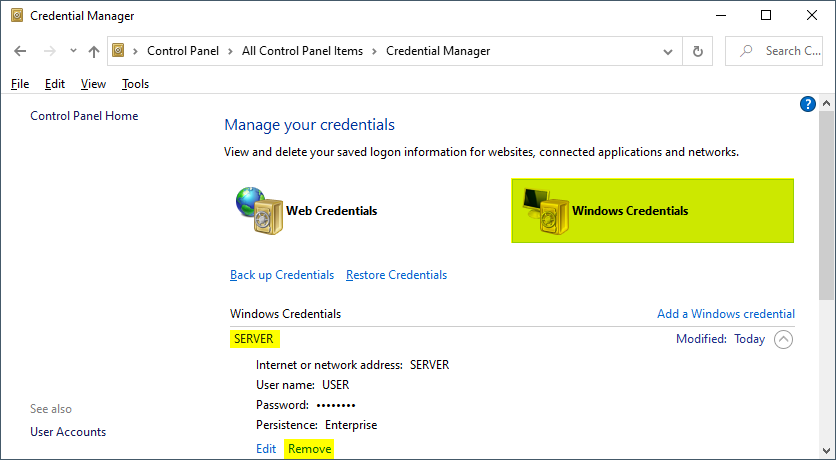Viewport: 836px width, 460px height.
Task: Click Add a Windows credential
Action: tap(726, 314)
